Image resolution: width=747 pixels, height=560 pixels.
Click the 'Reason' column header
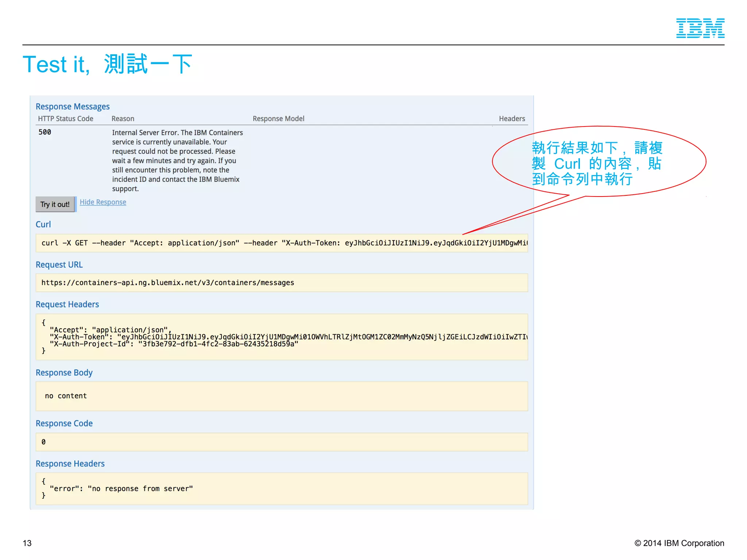point(123,118)
